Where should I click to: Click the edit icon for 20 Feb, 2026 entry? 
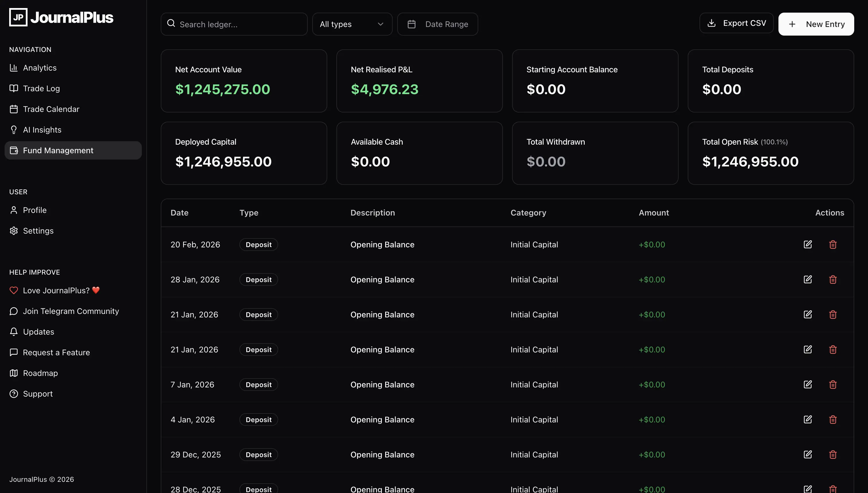pos(807,244)
